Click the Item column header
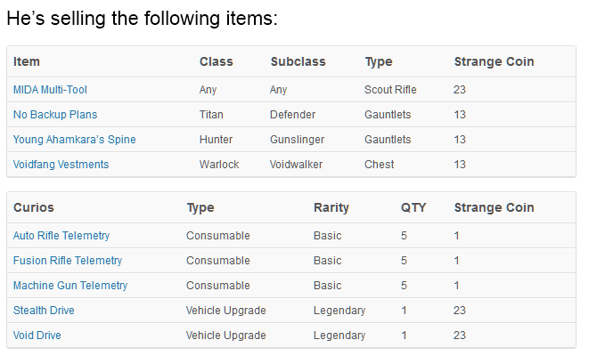Viewport: 589px width, 364px height. point(27,61)
